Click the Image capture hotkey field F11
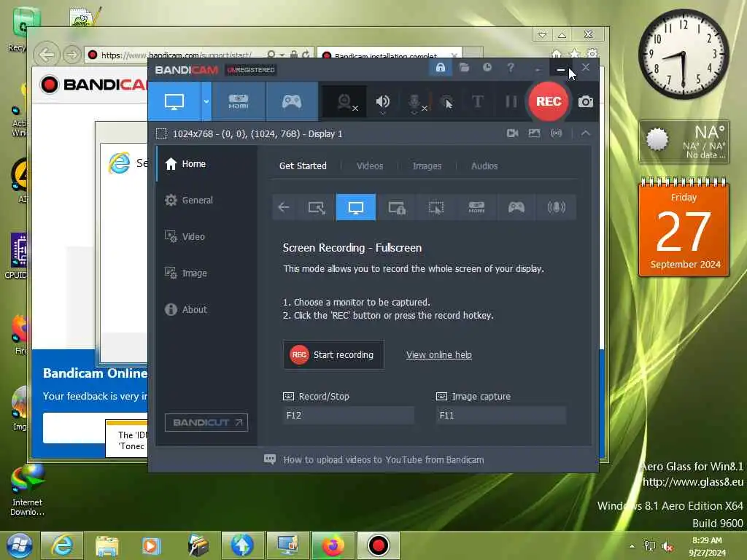The height and width of the screenshot is (560, 747). [x=500, y=415]
